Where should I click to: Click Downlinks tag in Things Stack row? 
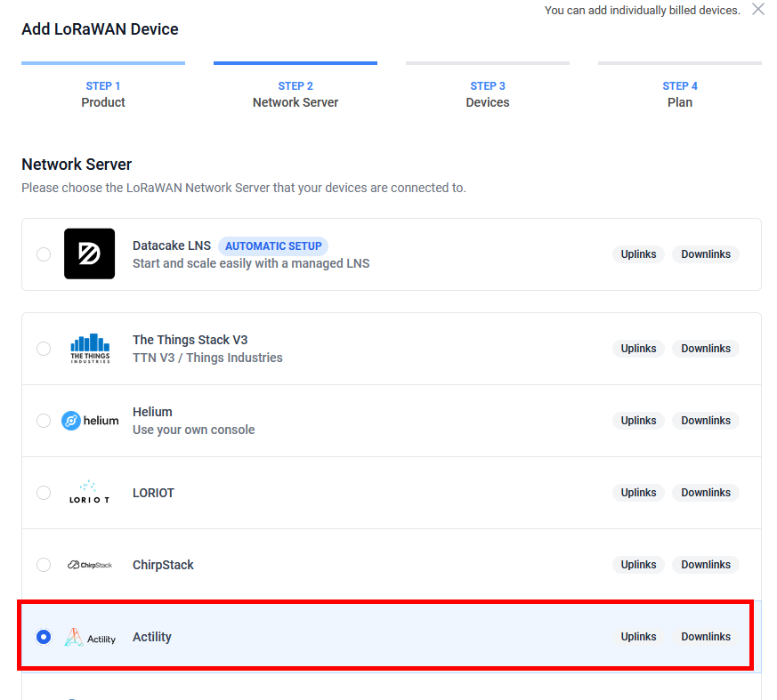pyautogui.click(x=706, y=349)
